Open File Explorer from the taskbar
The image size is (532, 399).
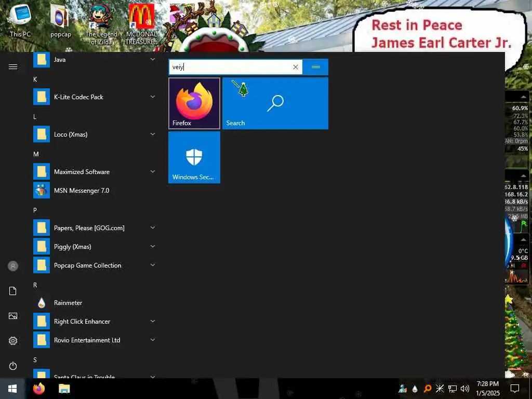[x=64, y=389]
